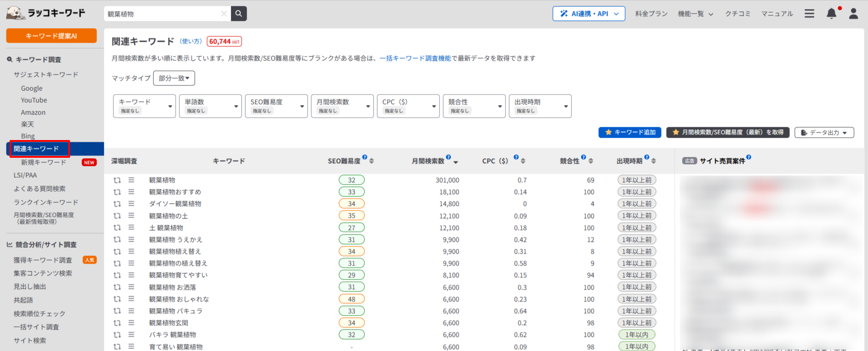The image size is (868, 351).
Task: Click the キーワード提案AI button
Action: pyautogui.click(x=51, y=35)
